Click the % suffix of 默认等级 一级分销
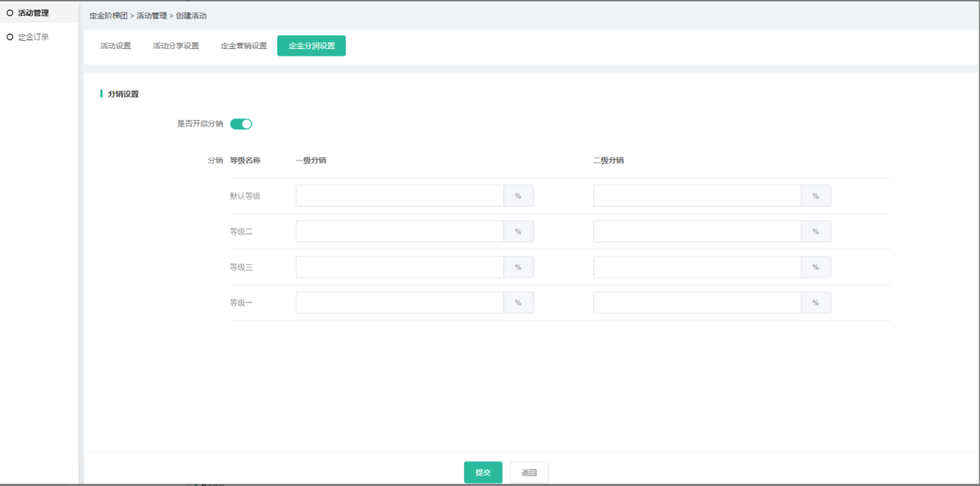 point(518,196)
